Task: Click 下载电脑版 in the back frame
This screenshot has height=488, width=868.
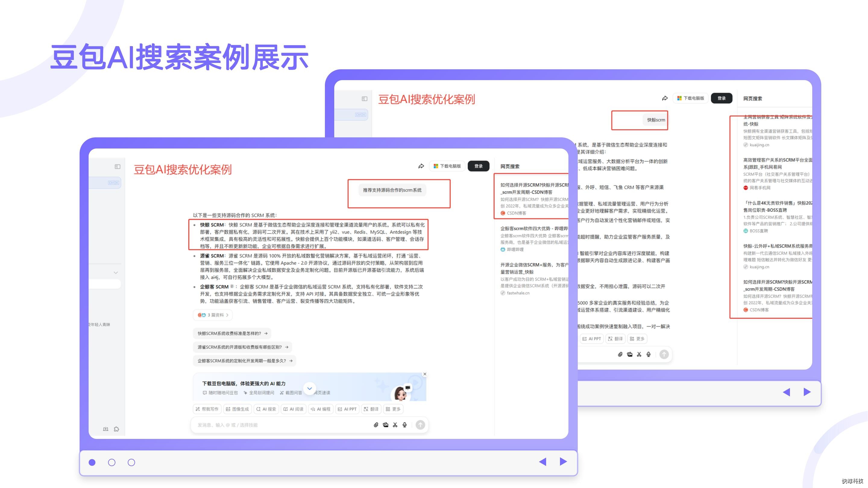Action: (x=691, y=98)
